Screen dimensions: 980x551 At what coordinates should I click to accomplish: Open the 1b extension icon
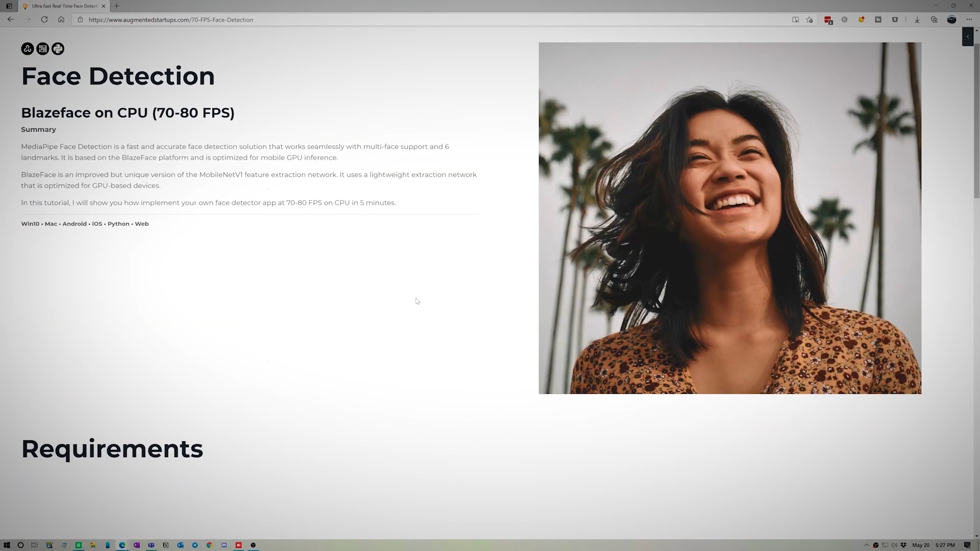pyautogui.click(x=878, y=19)
